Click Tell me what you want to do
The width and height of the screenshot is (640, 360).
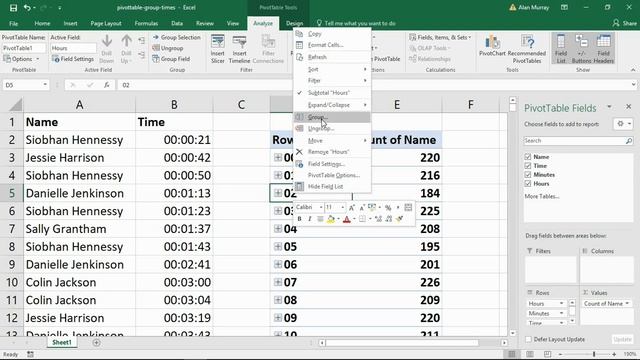tap(356, 23)
